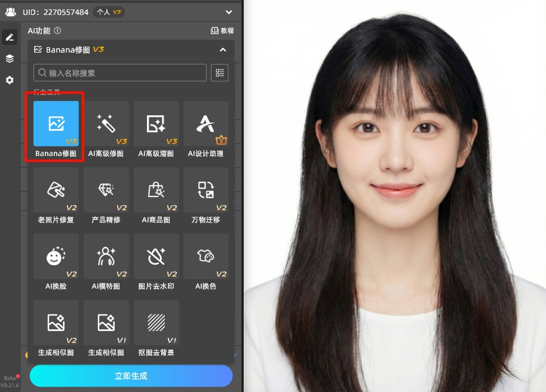Open the AI高级修图 advanced retouch tool
Viewport: 546px width, 392px height.
coord(106,124)
